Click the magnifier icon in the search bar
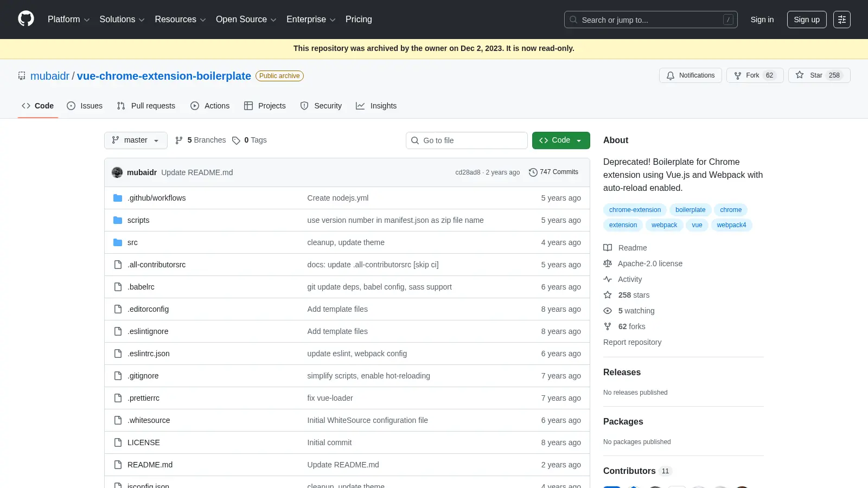The height and width of the screenshot is (488, 868). (573, 20)
